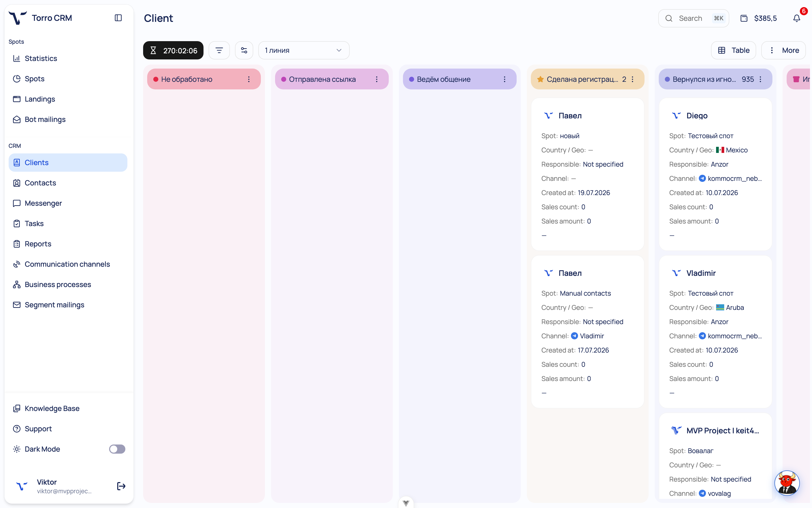Open the Павел card with Manual contacts

[587, 332]
